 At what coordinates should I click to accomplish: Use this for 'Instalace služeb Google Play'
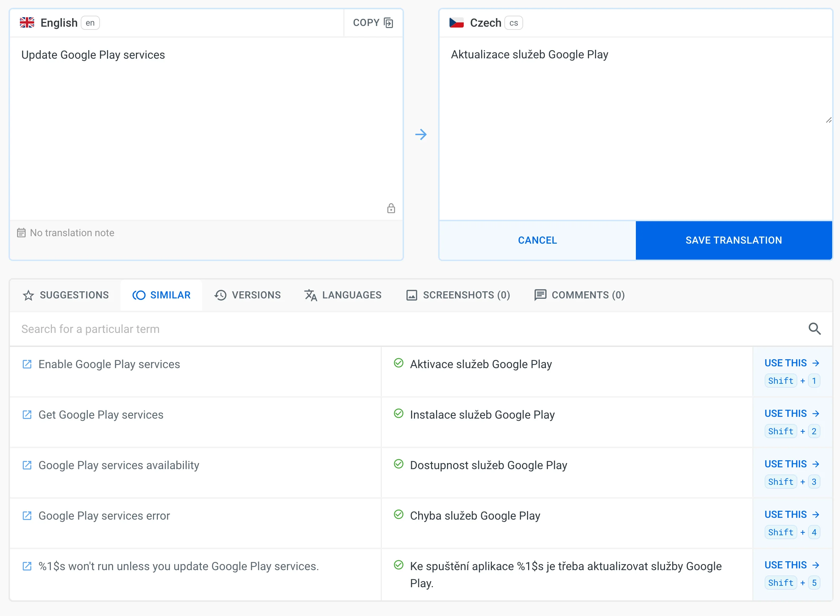792,414
